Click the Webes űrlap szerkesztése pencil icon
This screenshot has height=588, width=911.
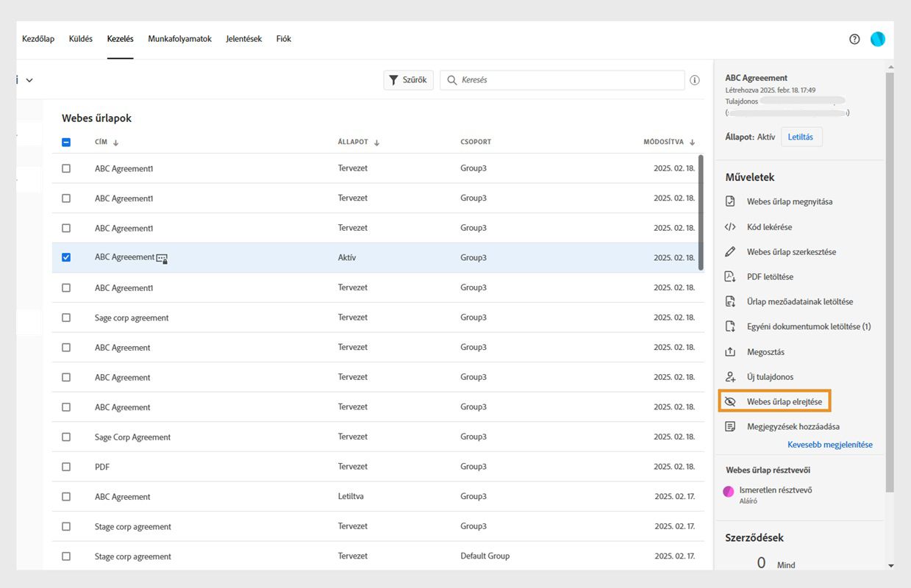730,252
